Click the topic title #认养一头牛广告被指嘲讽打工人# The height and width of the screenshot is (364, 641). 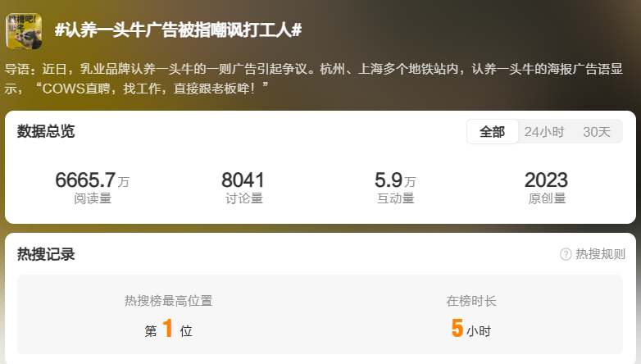pos(178,30)
